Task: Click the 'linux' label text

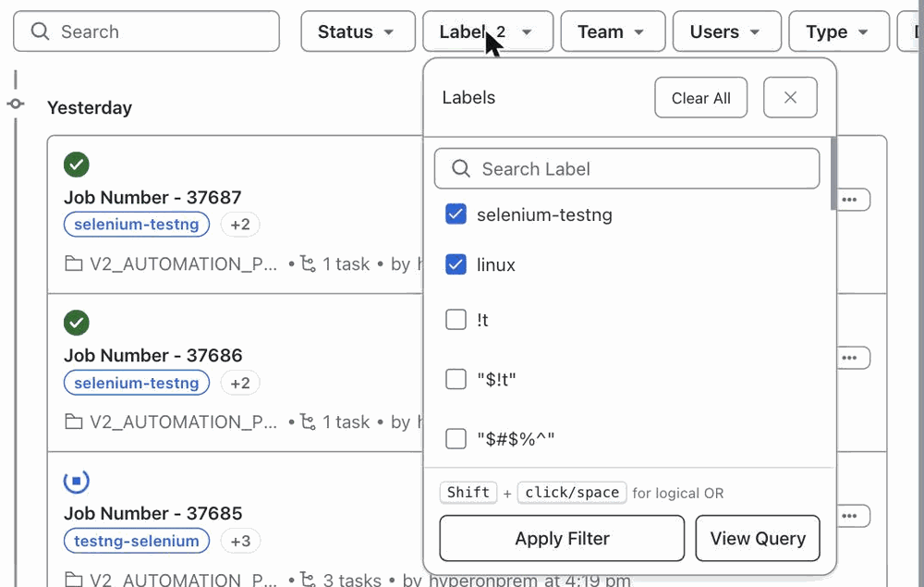Action: pyautogui.click(x=496, y=265)
